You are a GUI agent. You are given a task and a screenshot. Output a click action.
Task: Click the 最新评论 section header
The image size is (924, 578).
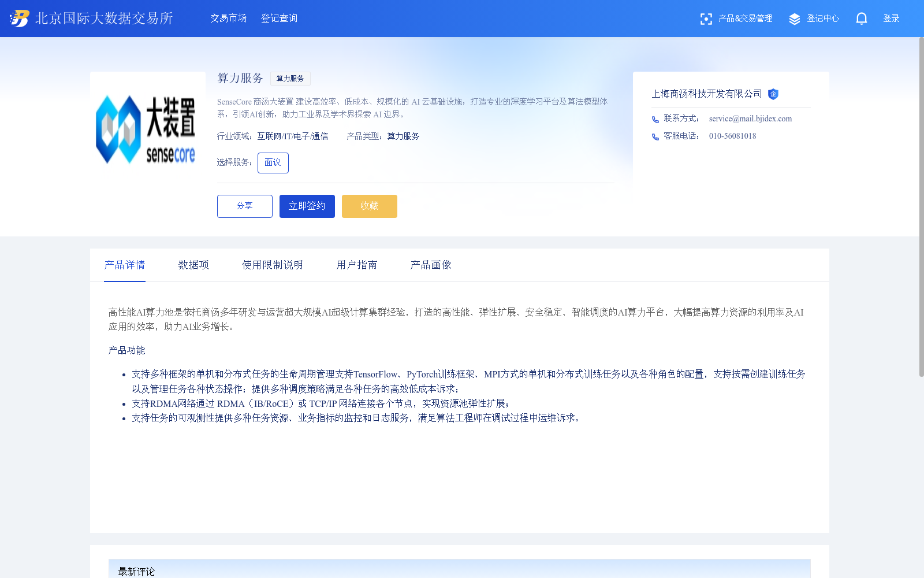coord(460,569)
